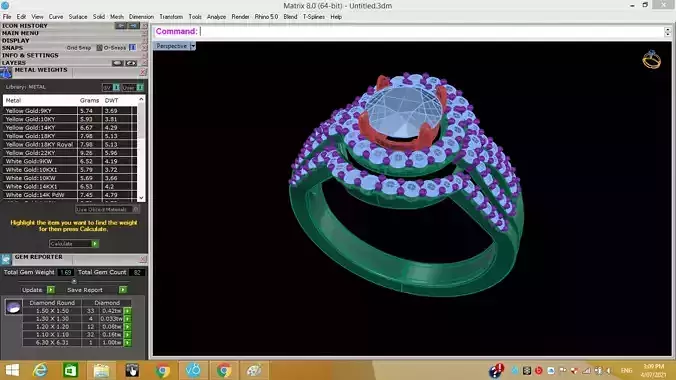Viewport: 676px width, 380px height.
Task: Close the Icon History panel row
Action: (x=144, y=26)
